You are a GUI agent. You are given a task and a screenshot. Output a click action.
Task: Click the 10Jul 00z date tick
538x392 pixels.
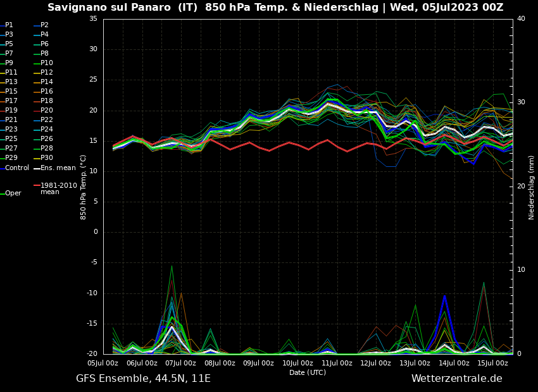297,363
